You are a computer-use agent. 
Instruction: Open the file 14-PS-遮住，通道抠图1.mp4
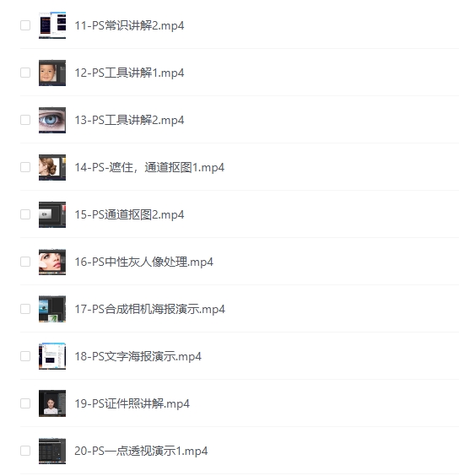point(149,168)
